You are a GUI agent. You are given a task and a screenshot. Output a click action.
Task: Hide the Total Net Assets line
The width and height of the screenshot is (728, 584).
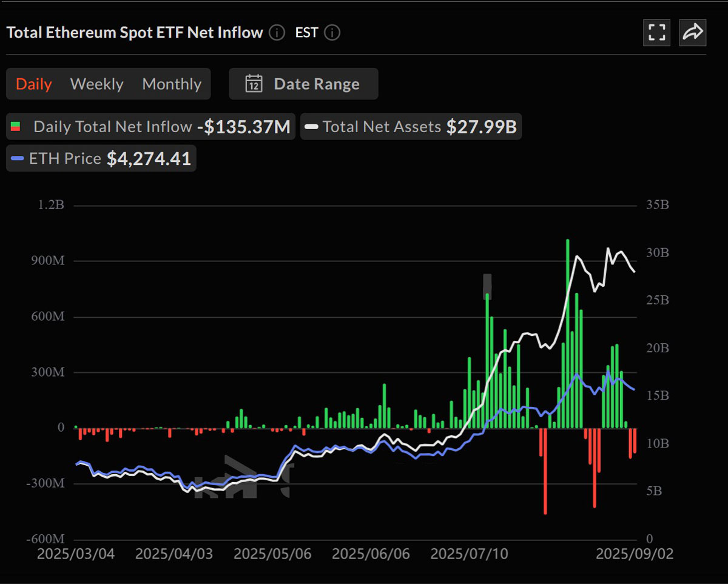382,126
